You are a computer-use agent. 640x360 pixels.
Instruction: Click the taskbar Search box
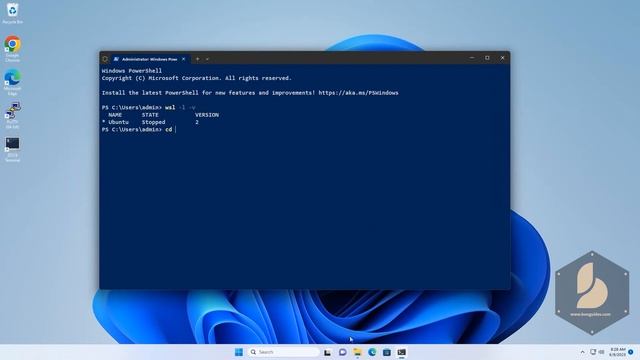point(283,352)
